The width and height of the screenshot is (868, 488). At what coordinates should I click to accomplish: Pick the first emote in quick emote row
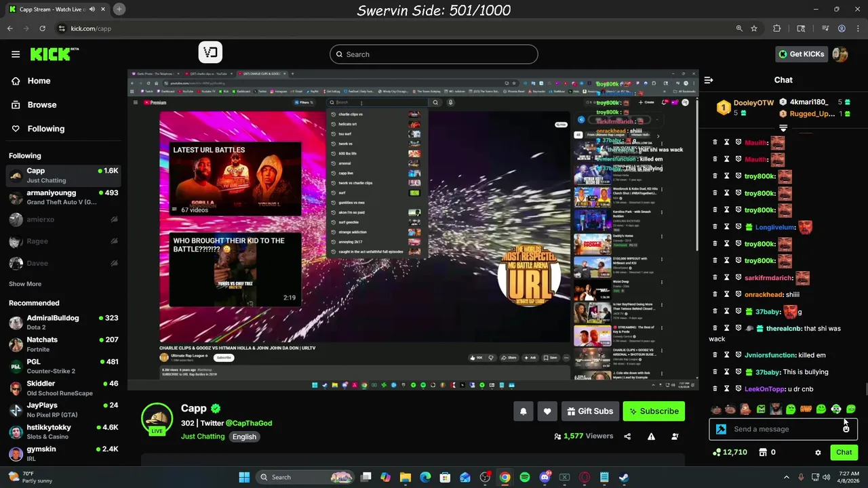pyautogui.click(x=716, y=409)
